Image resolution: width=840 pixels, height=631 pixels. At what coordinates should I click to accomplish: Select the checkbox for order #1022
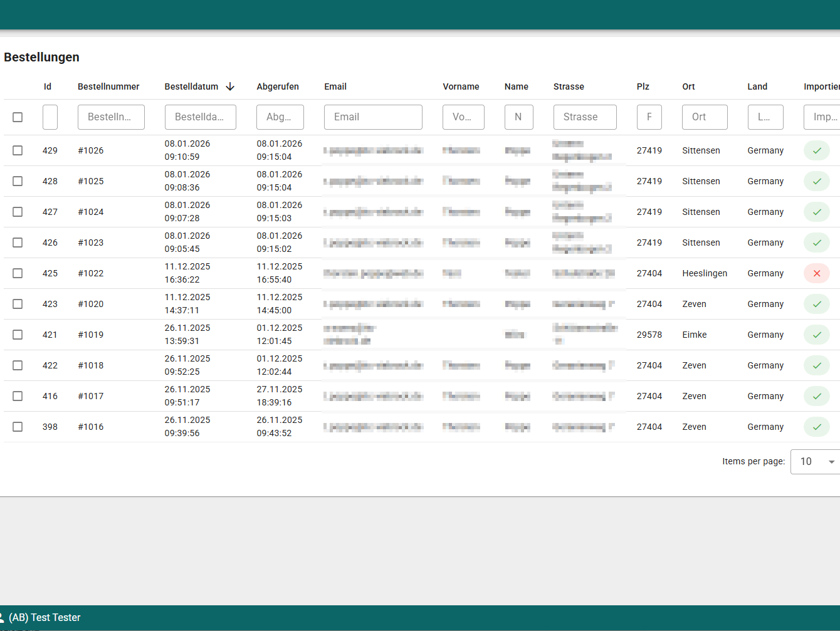(x=18, y=273)
